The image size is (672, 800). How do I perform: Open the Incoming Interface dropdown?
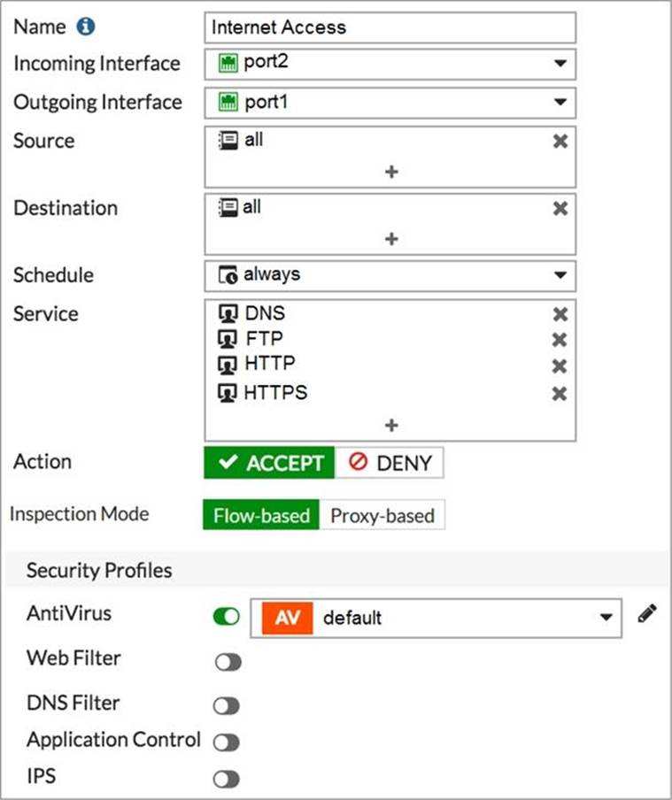click(x=560, y=64)
